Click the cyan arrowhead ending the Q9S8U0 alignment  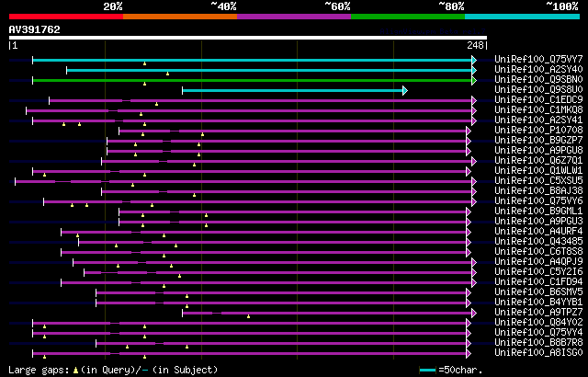click(405, 90)
